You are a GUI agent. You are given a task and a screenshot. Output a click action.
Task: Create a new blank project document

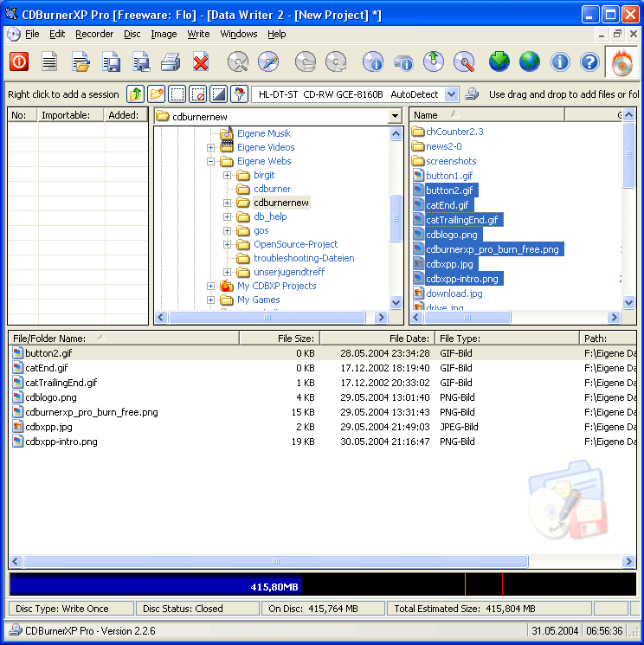tap(49, 62)
